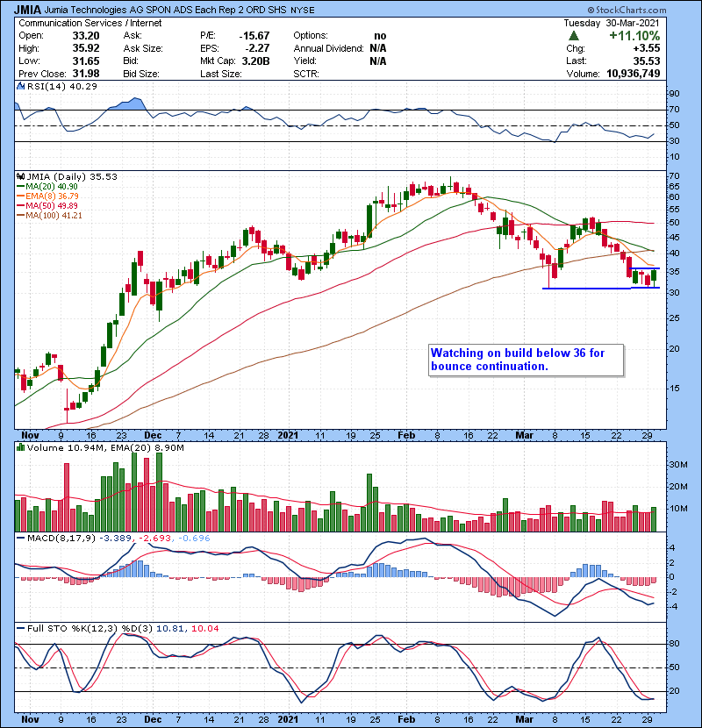Click the Low value 31.65

(86, 61)
